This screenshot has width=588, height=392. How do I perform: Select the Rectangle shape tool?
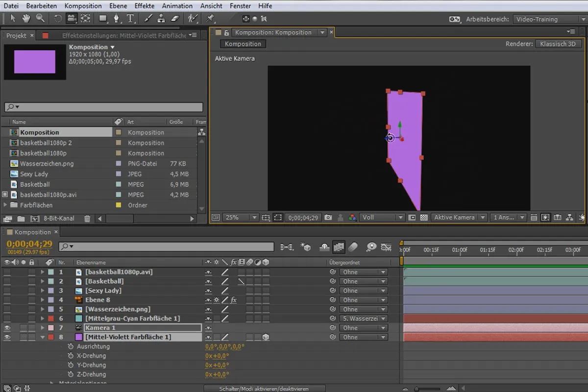[x=103, y=19]
